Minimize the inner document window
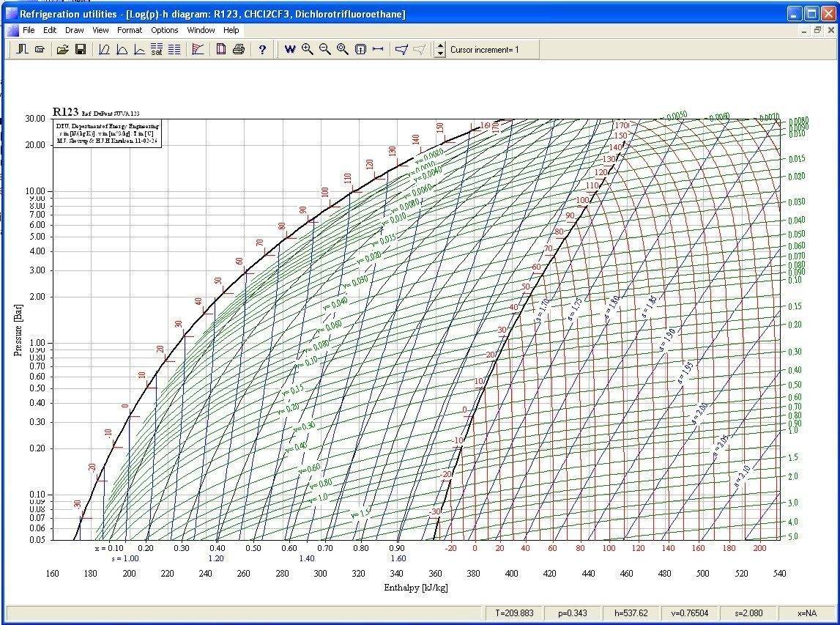Viewport: 840px width, 625px height. tap(805, 31)
